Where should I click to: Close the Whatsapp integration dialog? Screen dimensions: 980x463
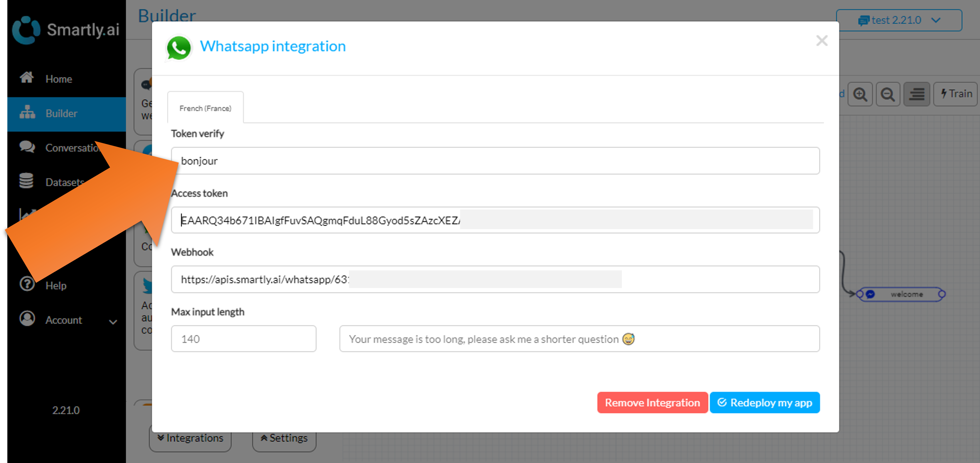tap(822, 41)
